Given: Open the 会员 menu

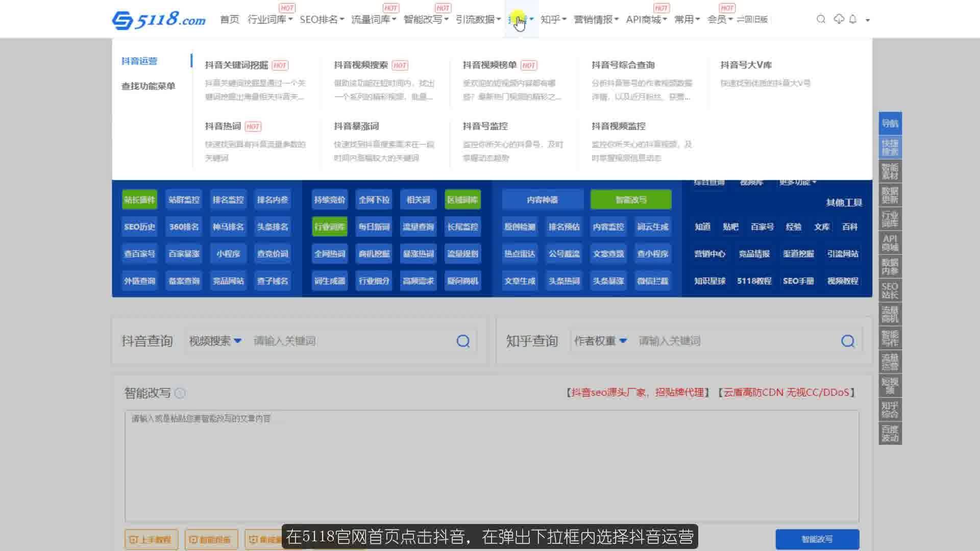Looking at the screenshot, I should [x=720, y=19].
